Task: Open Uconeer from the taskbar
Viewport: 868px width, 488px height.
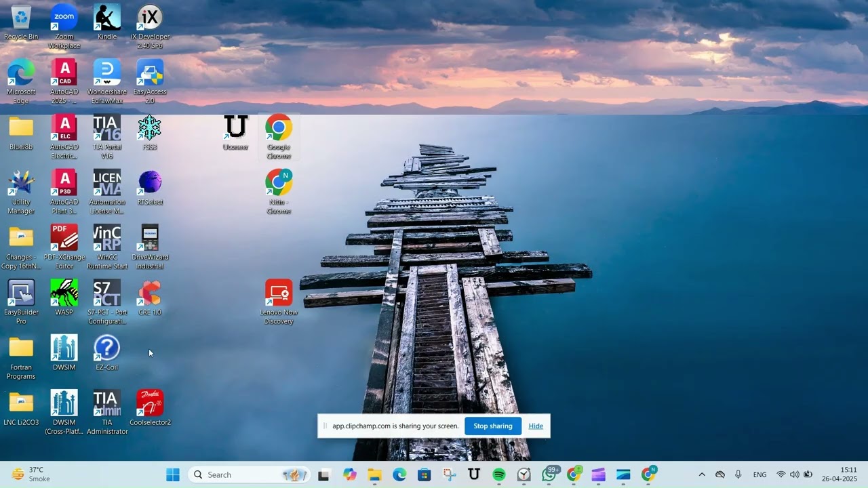Action: [474, 474]
